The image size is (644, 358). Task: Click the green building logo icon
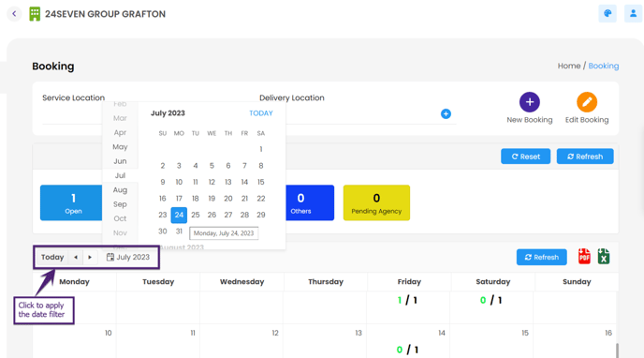click(35, 14)
